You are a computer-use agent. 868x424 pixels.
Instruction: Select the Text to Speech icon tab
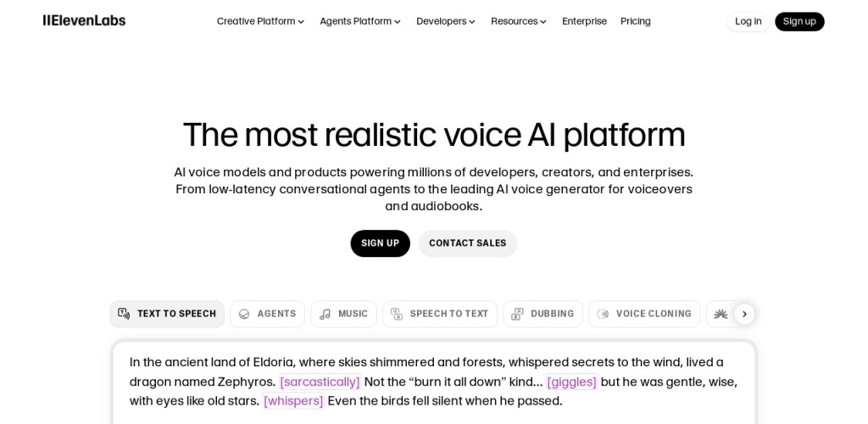[x=124, y=314]
